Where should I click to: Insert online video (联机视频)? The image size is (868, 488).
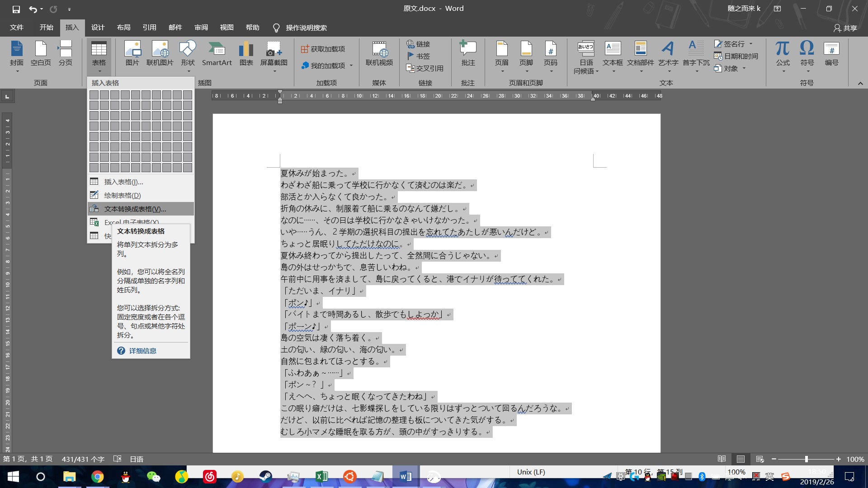379,53
